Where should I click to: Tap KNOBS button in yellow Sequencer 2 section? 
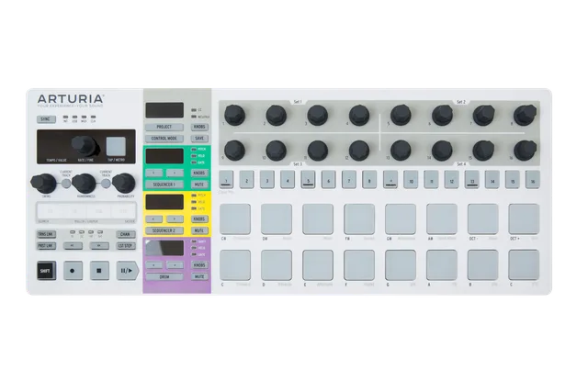click(x=199, y=219)
